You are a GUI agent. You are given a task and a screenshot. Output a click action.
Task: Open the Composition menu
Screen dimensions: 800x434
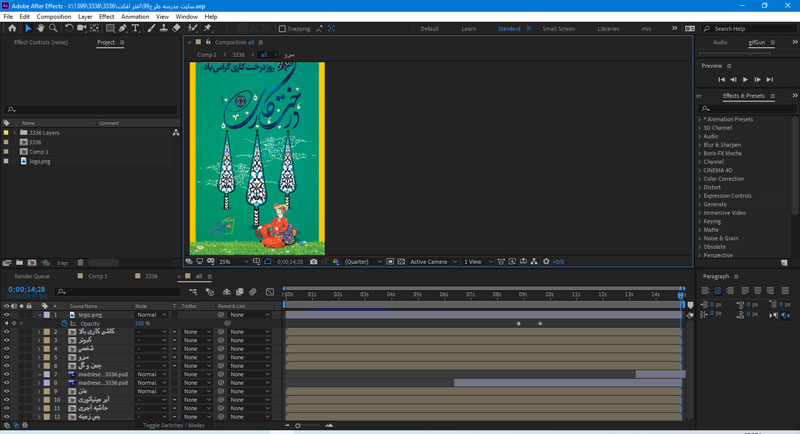(x=54, y=17)
